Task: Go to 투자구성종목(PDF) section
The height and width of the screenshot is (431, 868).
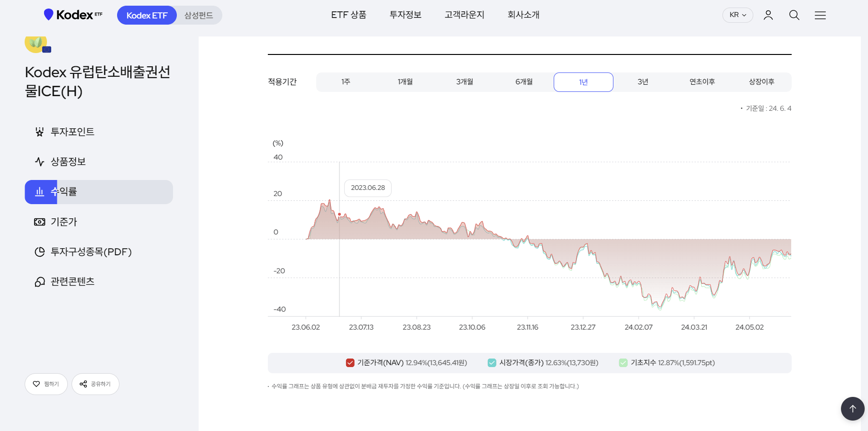Action: click(99, 251)
